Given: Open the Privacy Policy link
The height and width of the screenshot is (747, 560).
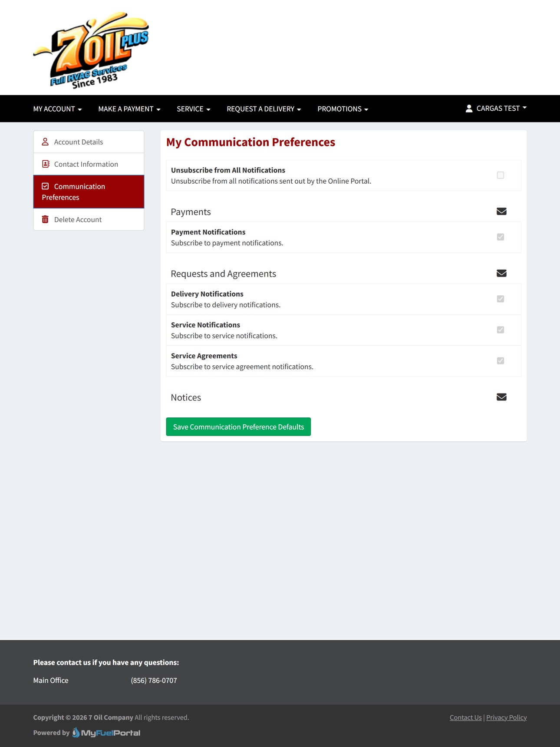Looking at the screenshot, I should pyautogui.click(x=507, y=717).
